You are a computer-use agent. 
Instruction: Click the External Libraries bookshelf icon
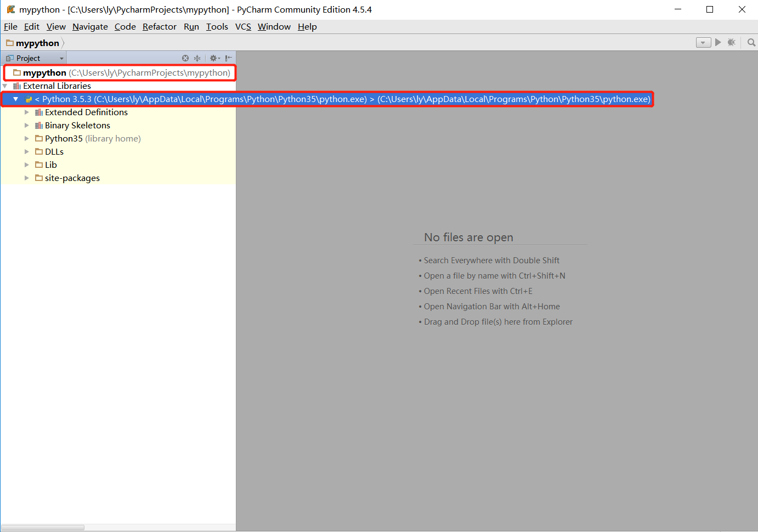click(x=17, y=86)
